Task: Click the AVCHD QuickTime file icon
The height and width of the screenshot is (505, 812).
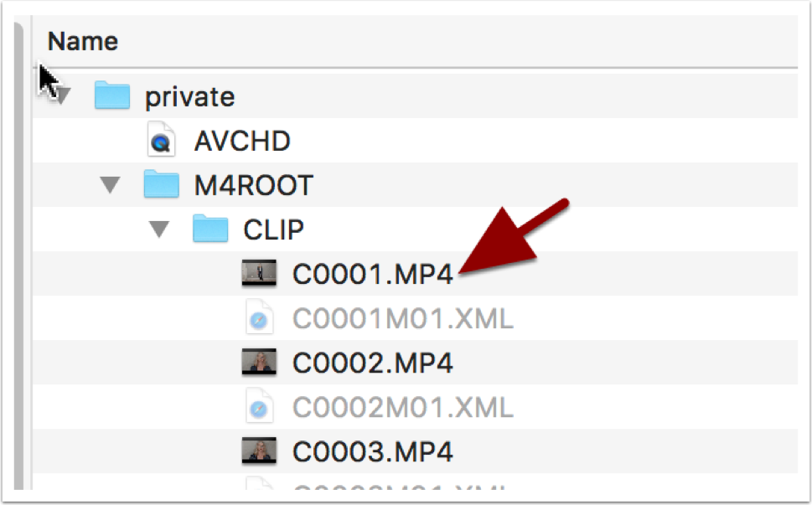Action: (x=161, y=139)
